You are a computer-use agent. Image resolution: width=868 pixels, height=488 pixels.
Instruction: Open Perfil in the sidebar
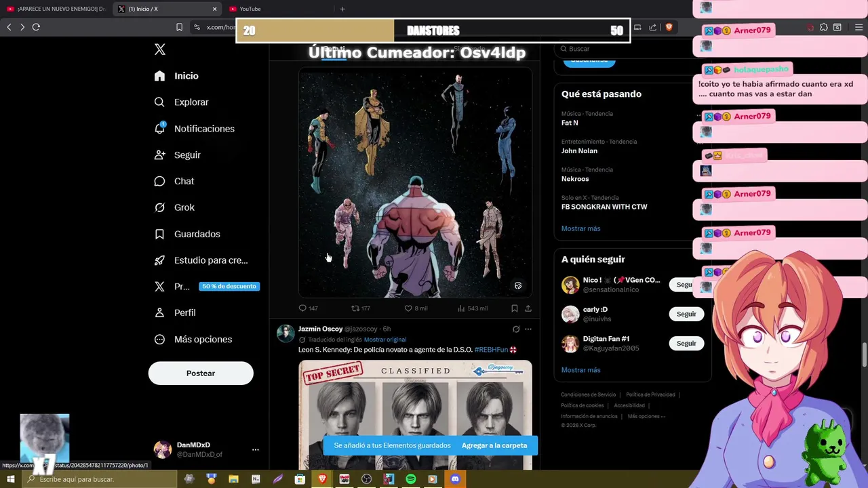pos(175,312)
